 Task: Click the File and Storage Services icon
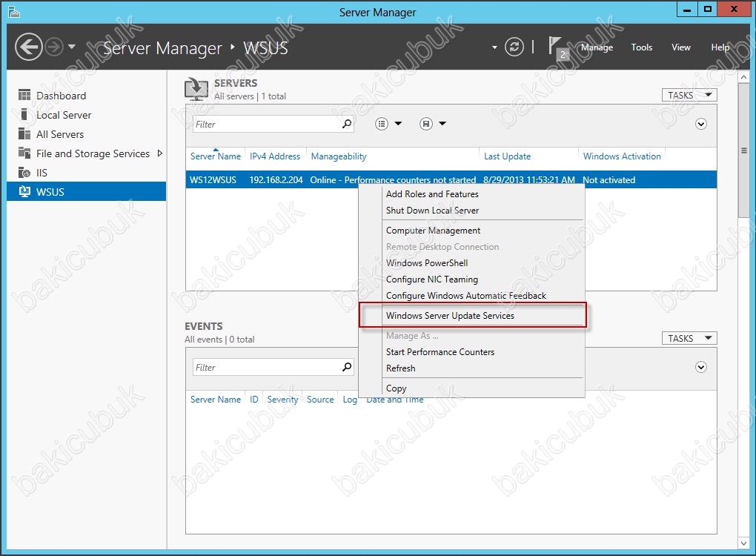tap(24, 153)
